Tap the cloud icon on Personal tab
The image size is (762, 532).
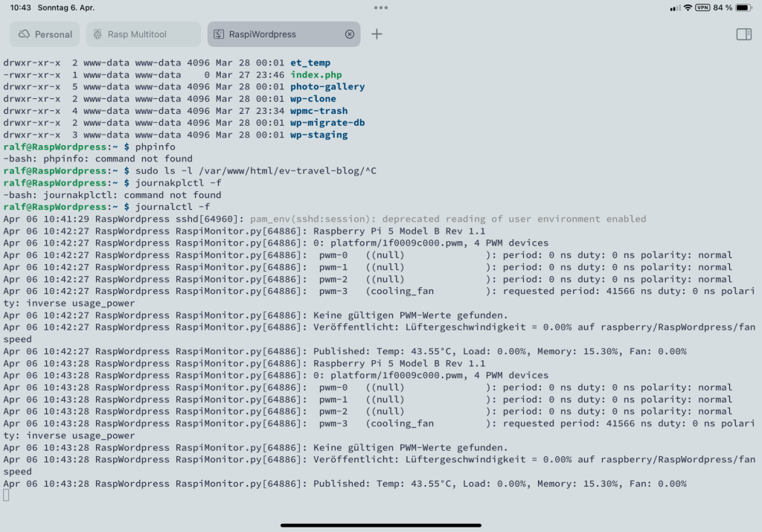24,34
